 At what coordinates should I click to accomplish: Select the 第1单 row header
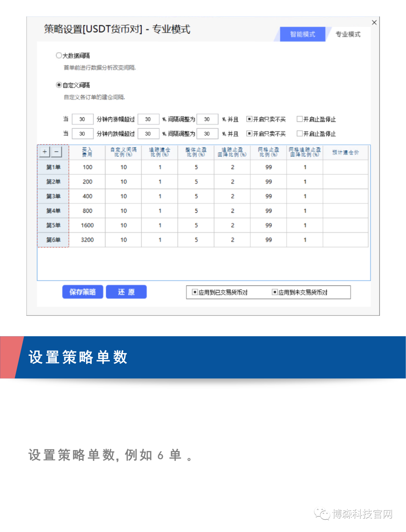pyautogui.click(x=53, y=167)
